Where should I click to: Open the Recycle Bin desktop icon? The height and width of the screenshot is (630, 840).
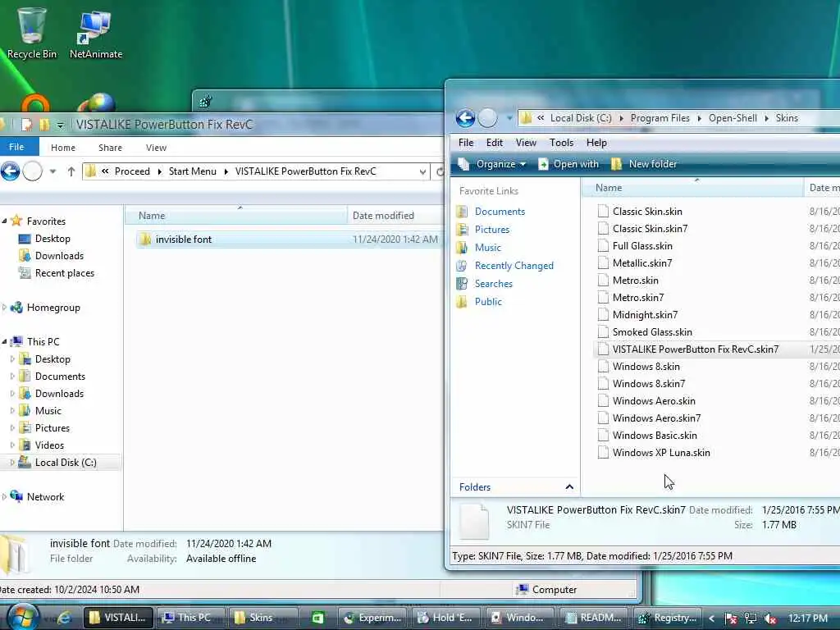(x=32, y=32)
